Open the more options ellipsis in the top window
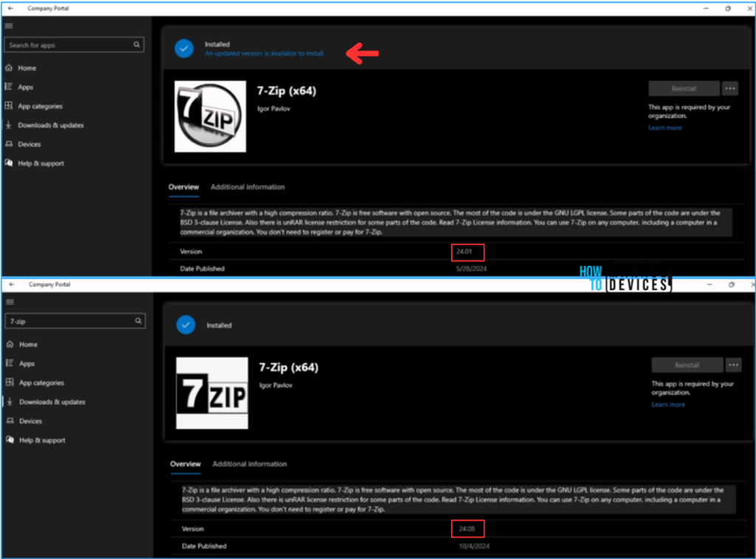Image resolution: width=756 pixels, height=559 pixels. tap(730, 89)
